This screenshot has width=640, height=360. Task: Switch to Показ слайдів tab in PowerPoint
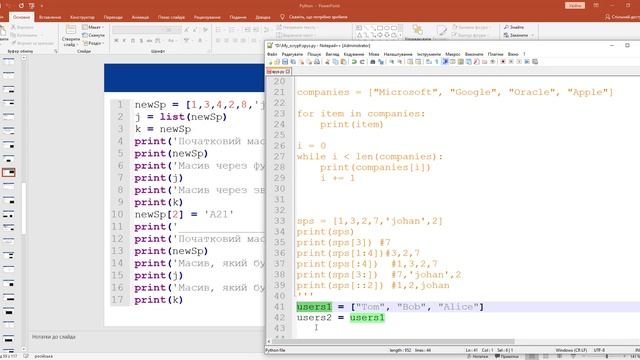pyautogui.click(x=171, y=17)
